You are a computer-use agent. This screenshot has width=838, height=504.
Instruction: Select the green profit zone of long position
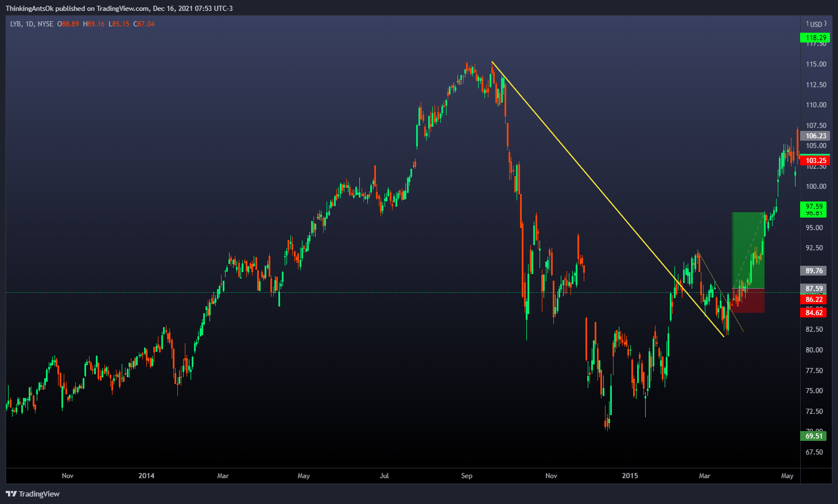(748, 250)
